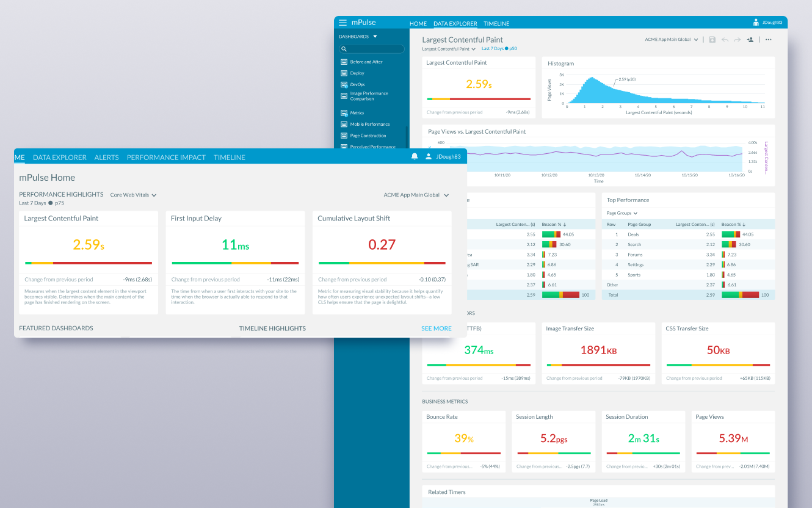
Task: Click the CSS Transfer Size 50KB value
Action: pyautogui.click(x=718, y=350)
